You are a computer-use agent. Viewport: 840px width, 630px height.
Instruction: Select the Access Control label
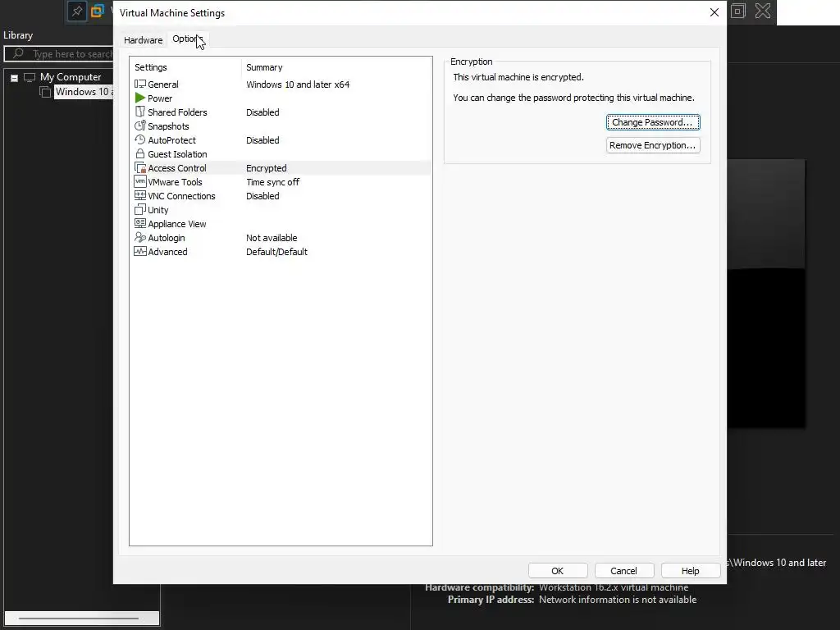[177, 168]
